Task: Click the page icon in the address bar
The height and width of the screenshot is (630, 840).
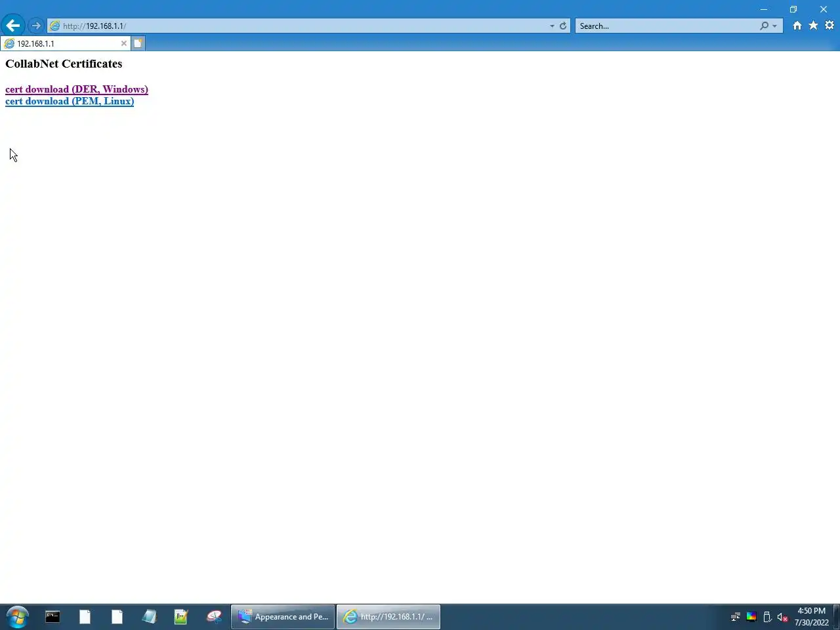Action: pyautogui.click(x=55, y=26)
